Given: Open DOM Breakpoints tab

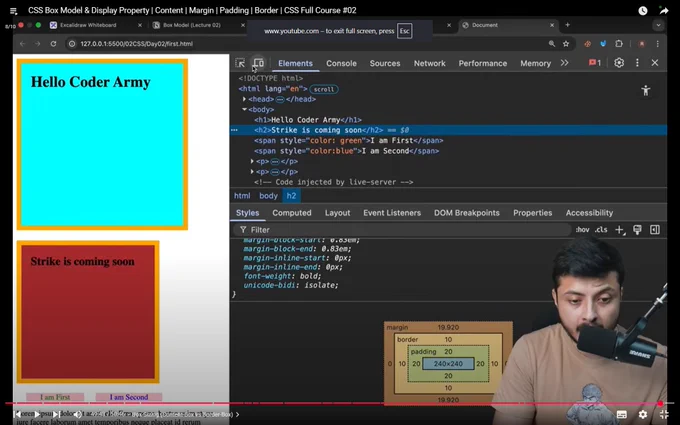Looking at the screenshot, I should [467, 213].
